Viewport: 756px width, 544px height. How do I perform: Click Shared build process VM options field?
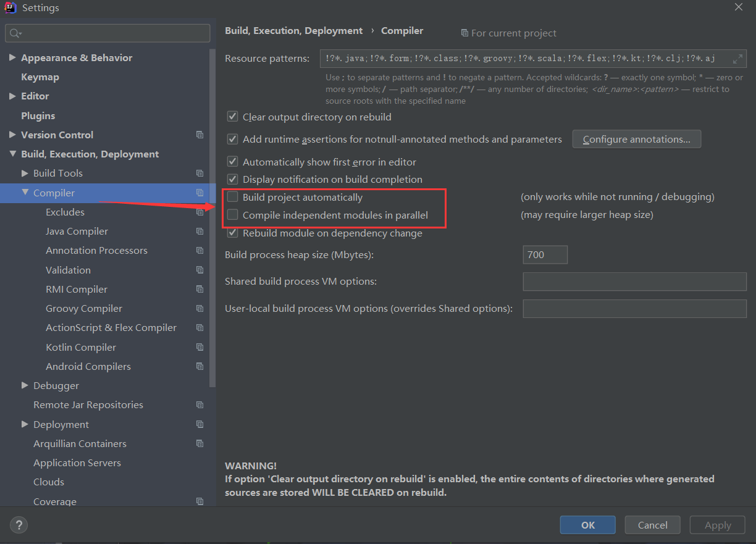click(x=634, y=282)
